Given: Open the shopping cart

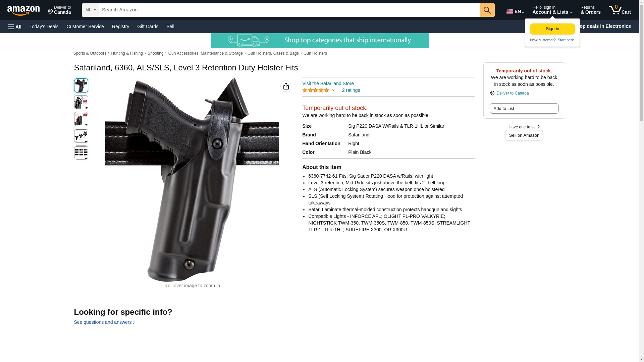Looking at the screenshot, I should pyautogui.click(x=620, y=10).
